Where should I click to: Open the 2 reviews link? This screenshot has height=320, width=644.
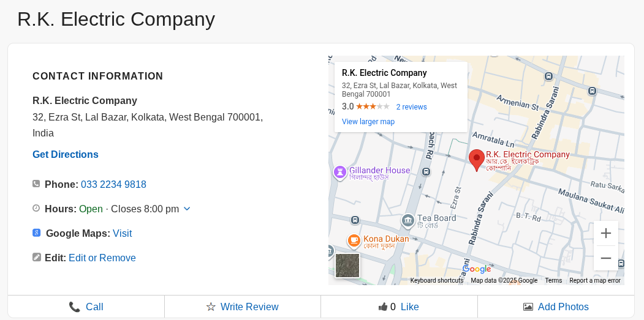411,107
